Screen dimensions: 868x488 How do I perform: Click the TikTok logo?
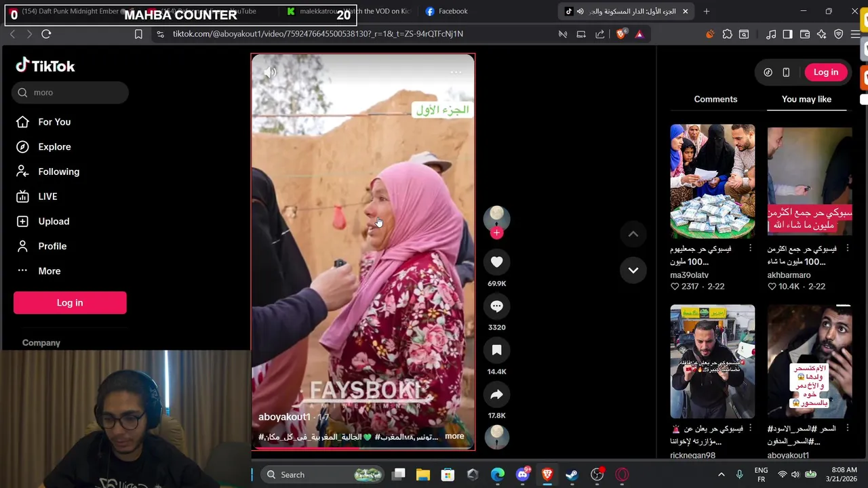tap(45, 66)
